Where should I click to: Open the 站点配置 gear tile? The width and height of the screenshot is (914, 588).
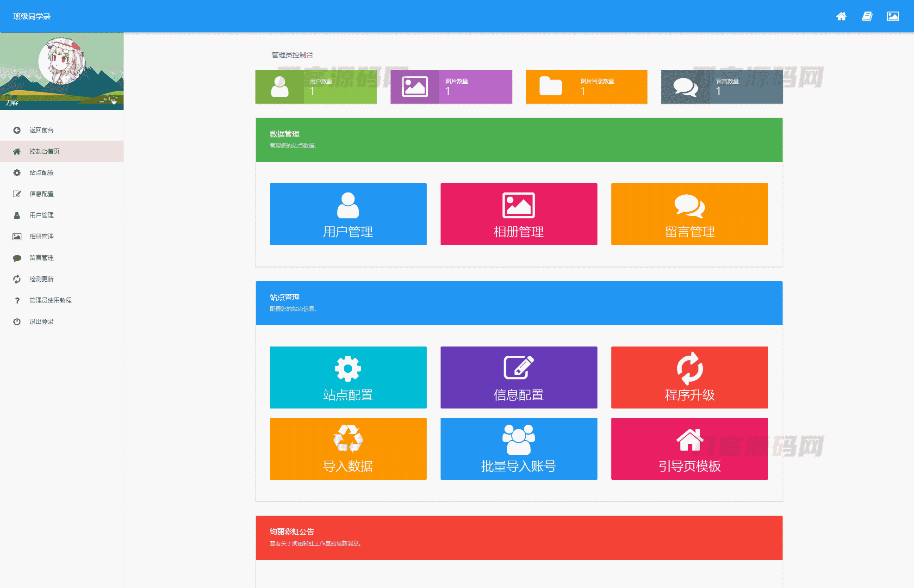point(348,378)
